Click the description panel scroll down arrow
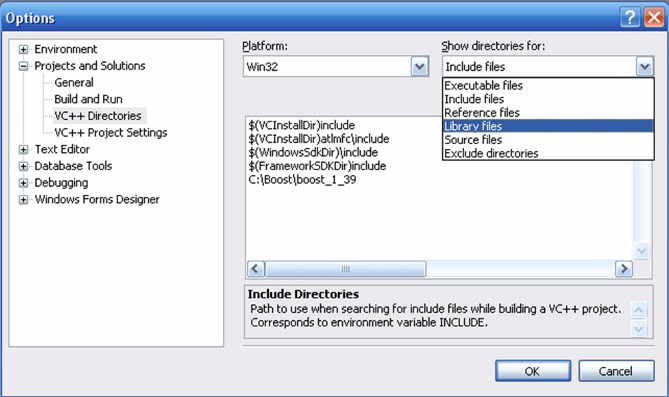Screen dimensions: 669x397 click(638, 329)
